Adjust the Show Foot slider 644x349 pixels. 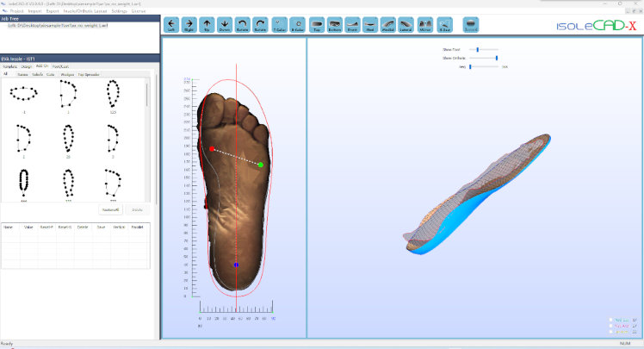[478, 50]
